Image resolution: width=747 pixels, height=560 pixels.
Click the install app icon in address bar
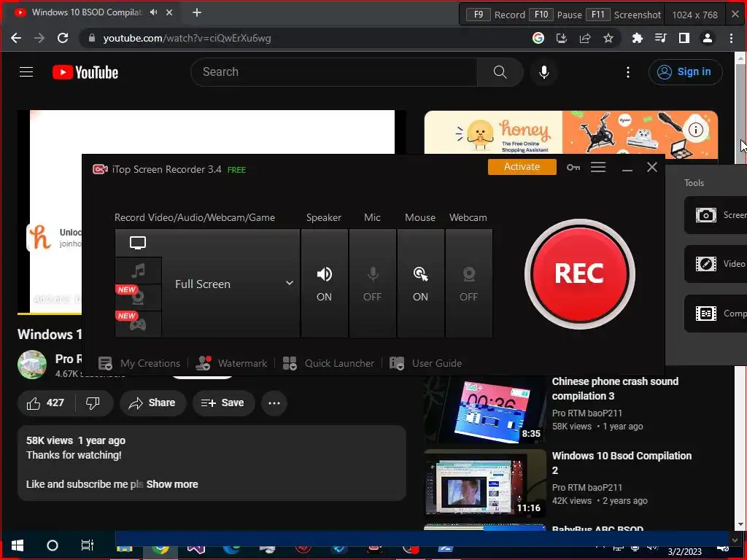pos(562,38)
